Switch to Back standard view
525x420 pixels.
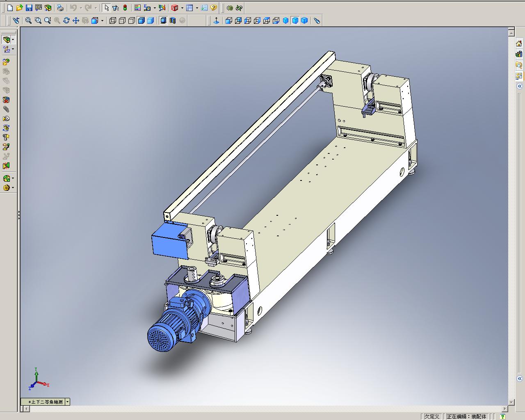click(x=238, y=21)
